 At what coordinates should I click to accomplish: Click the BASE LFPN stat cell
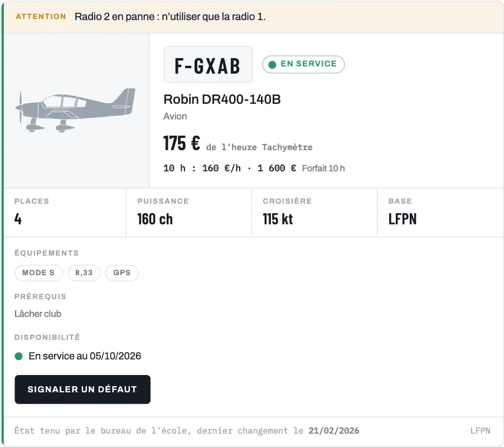point(440,213)
